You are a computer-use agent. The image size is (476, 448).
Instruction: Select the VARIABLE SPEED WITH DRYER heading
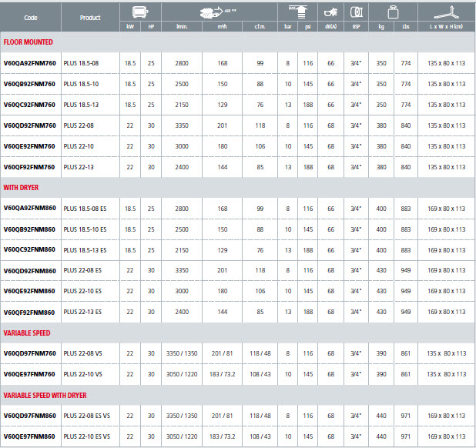(45, 395)
